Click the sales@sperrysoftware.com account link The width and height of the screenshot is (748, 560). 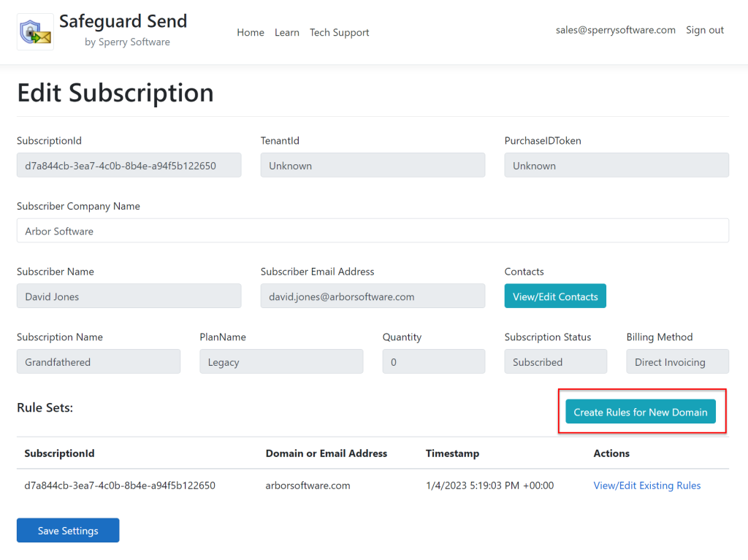pos(615,30)
